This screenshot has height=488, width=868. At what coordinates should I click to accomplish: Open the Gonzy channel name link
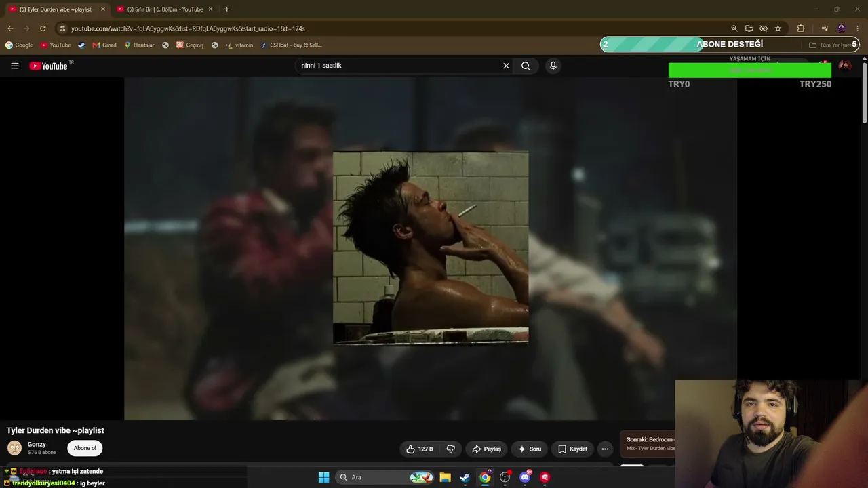coord(37,444)
